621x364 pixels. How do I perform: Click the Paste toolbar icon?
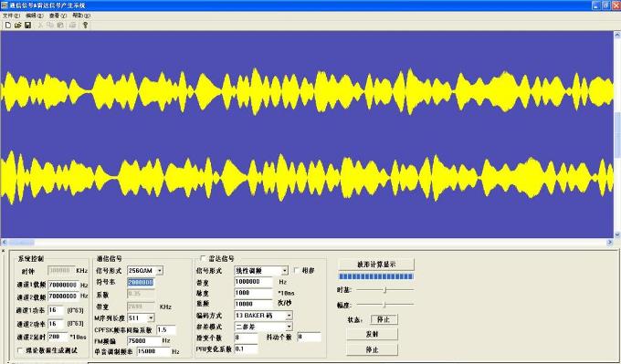[x=60, y=25]
